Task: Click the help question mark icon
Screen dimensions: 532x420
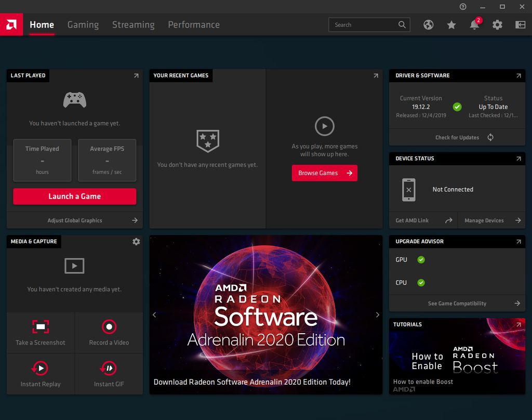Action: (x=463, y=6)
